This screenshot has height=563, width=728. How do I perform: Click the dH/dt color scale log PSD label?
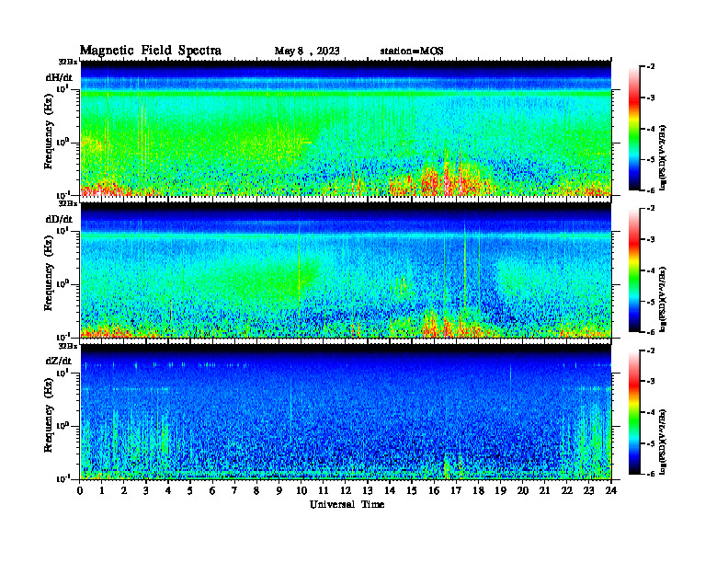663,157
